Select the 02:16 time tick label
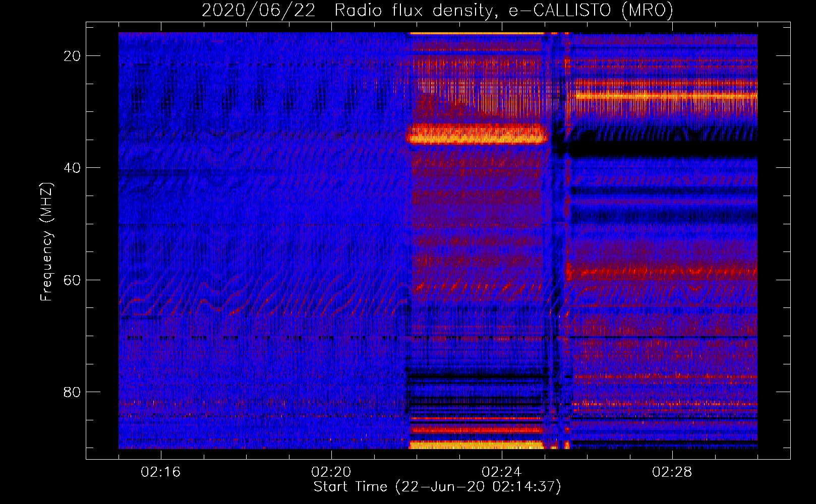The width and height of the screenshot is (816, 504). tap(161, 472)
